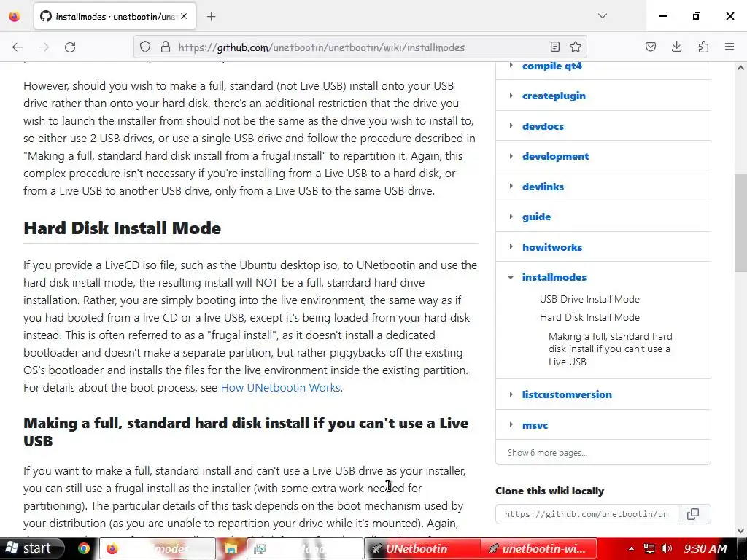The width and height of the screenshot is (747, 560).
Task: Select the installmodes GitHub browser tab
Action: (115, 17)
